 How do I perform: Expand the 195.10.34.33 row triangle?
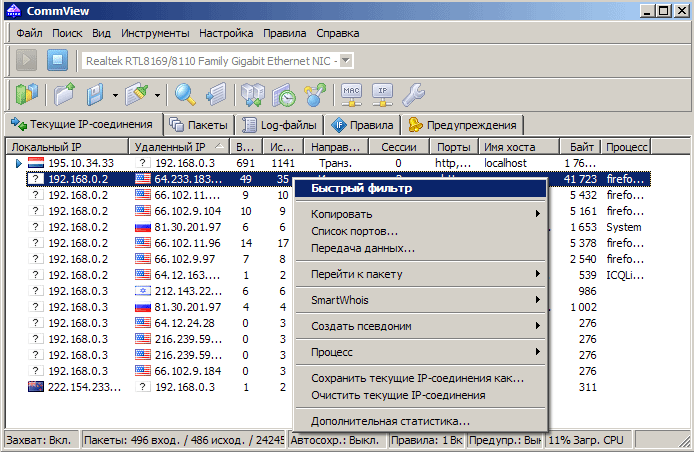18,163
